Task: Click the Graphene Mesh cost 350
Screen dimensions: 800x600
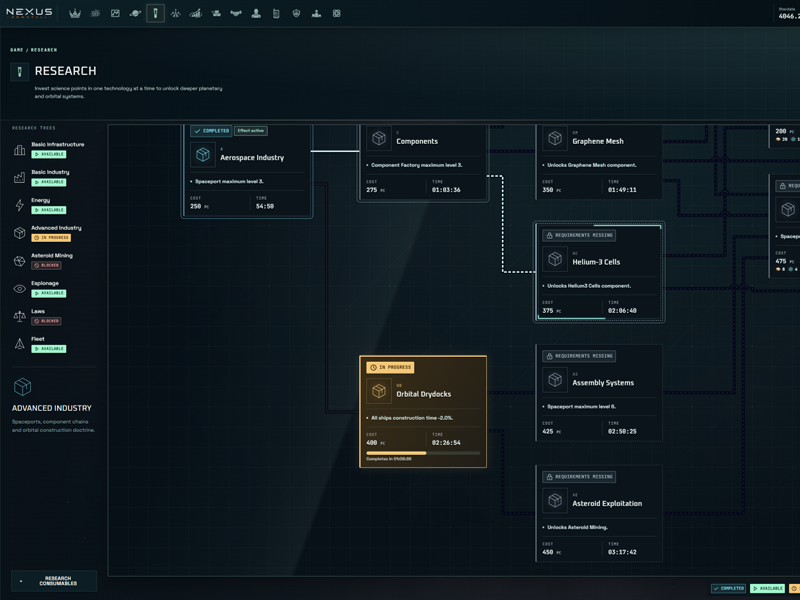Action: [x=547, y=190]
